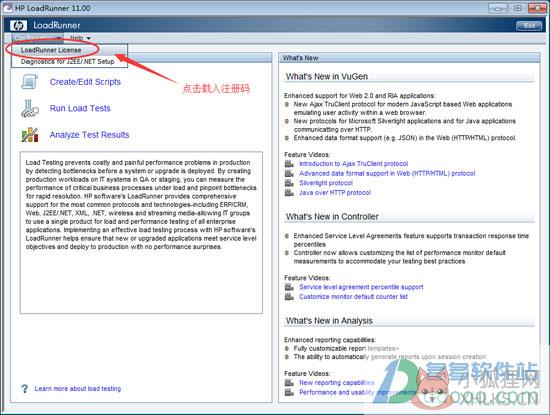Click the Exit button
Screen dimensions: 550x415
point(529,26)
